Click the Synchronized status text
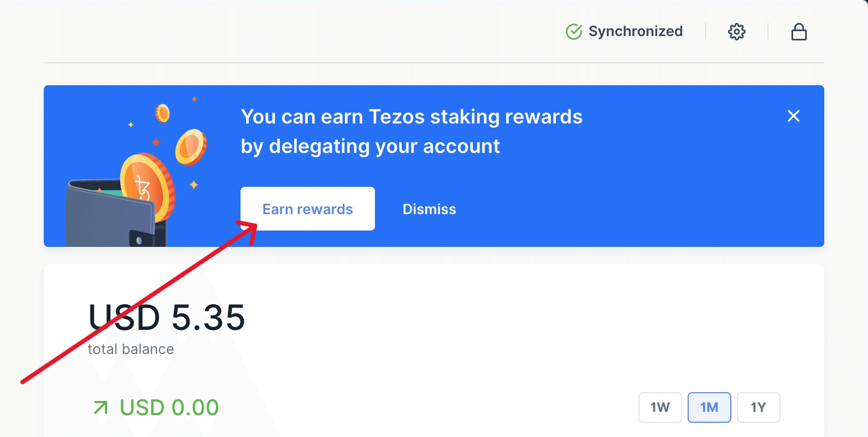Screen dimensions: 868x437 point(635,32)
